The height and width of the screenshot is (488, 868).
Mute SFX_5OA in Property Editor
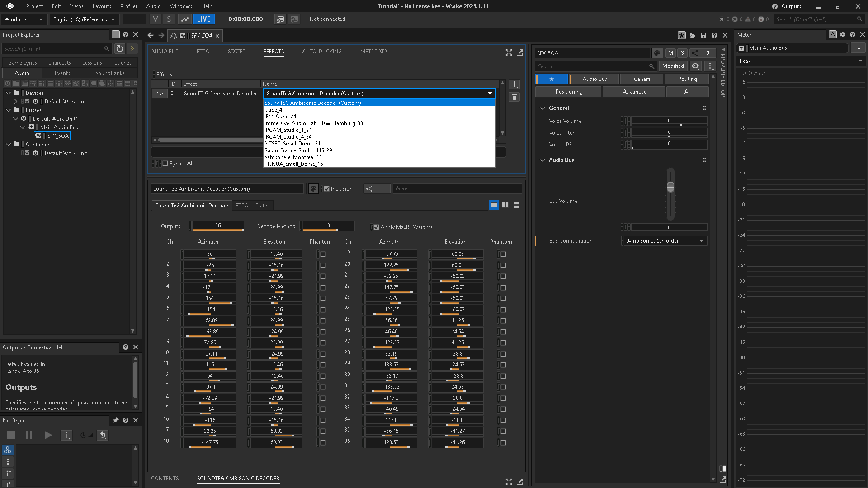coord(670,53)
